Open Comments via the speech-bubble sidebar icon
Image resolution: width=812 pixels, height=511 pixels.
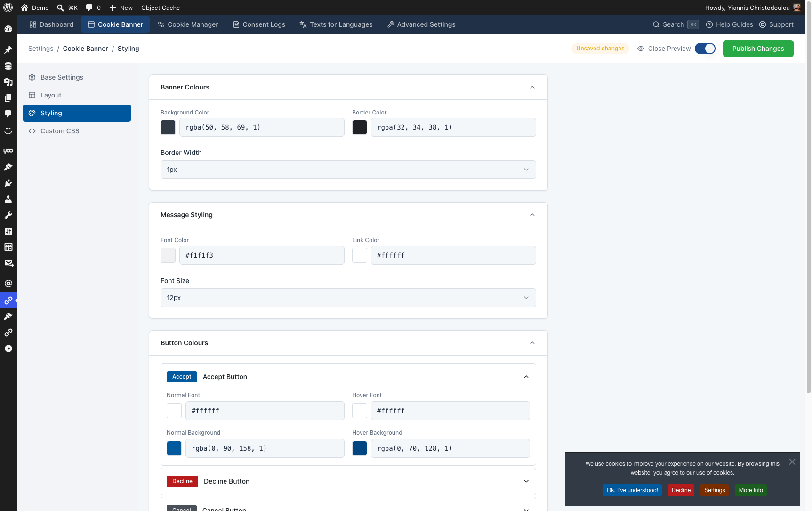[8, 114]
